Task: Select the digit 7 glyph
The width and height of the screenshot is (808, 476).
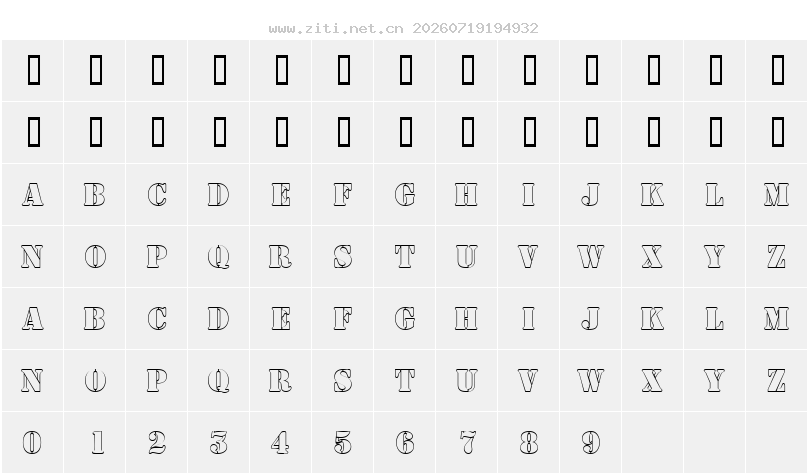Action: coord(467,442)
